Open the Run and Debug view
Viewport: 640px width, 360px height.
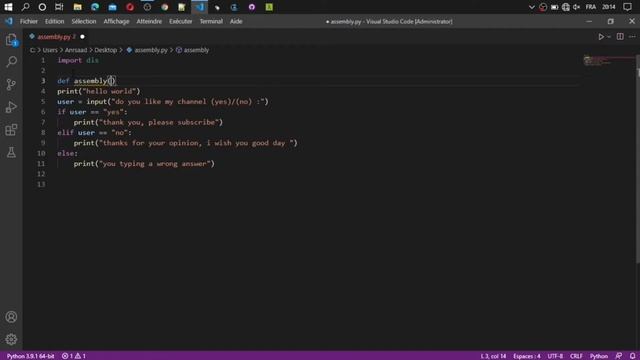[11, 107]
